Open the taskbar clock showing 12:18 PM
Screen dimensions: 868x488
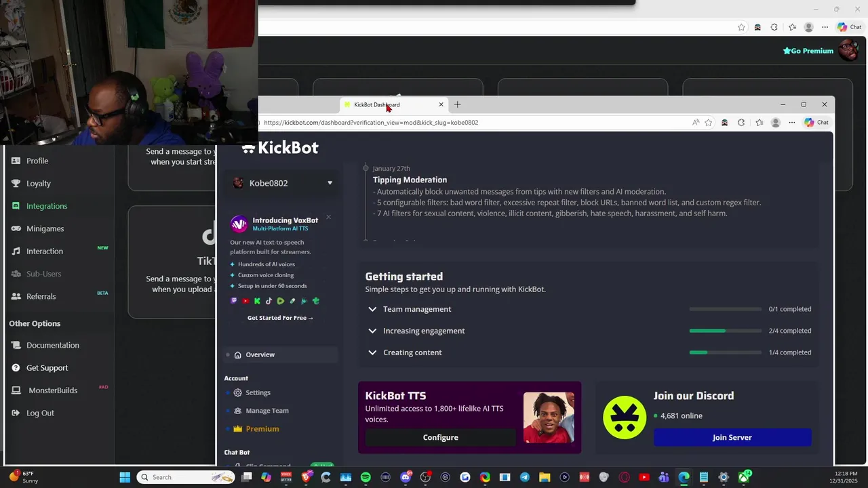846,477
